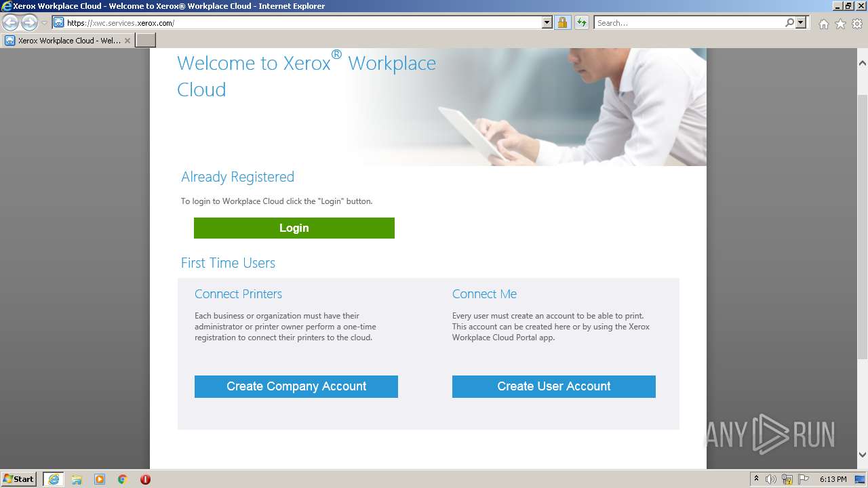View the security lock report icon
The width and height of the screenshot is (868, 488).
point(562,23)
